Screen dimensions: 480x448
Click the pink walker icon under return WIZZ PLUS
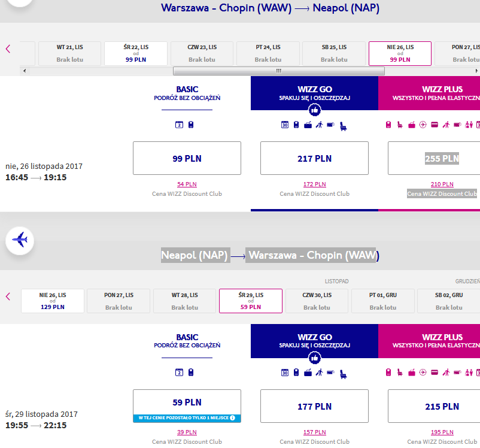(x=446, y=373)
